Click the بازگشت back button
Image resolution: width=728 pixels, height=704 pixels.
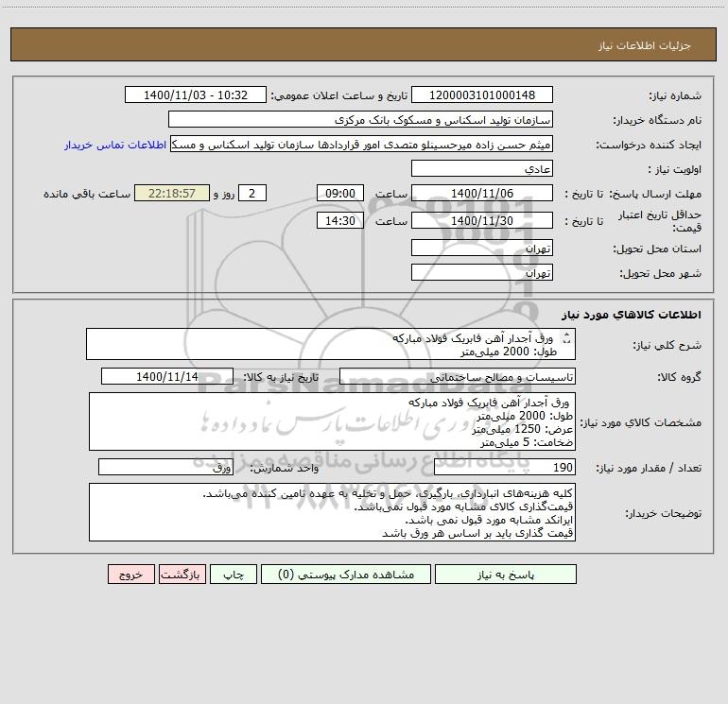click(x=182, y=574)
